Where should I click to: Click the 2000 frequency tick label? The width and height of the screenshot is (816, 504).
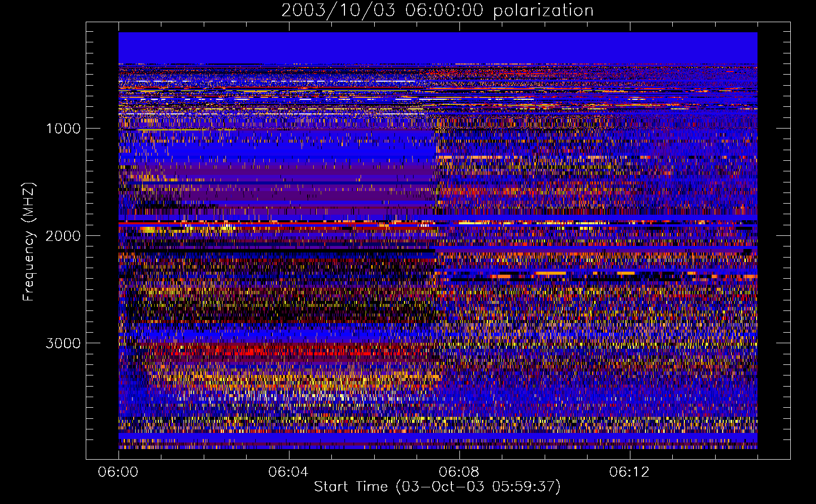(x=63, y=236)
